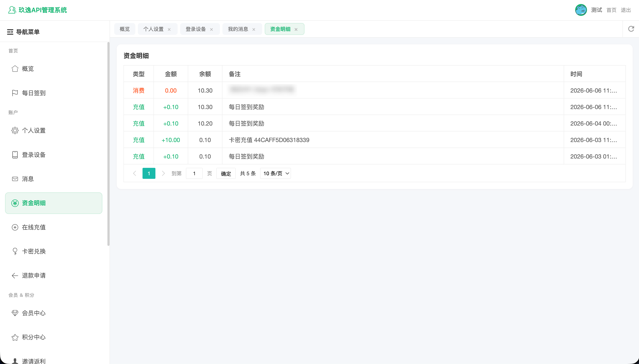
Task: Click the 0.00 amount cell
Action: 171,90
